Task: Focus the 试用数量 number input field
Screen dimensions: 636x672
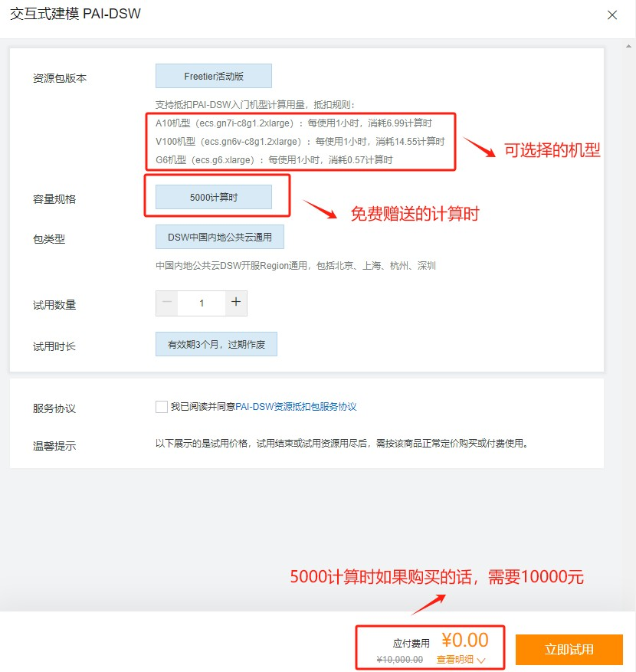Action: click(202, 303)
